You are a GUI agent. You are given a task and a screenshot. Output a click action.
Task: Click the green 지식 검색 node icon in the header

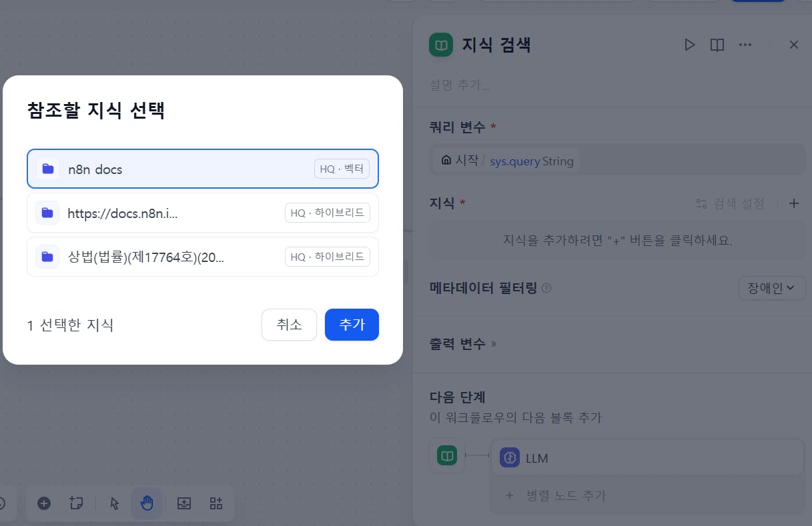441,45
